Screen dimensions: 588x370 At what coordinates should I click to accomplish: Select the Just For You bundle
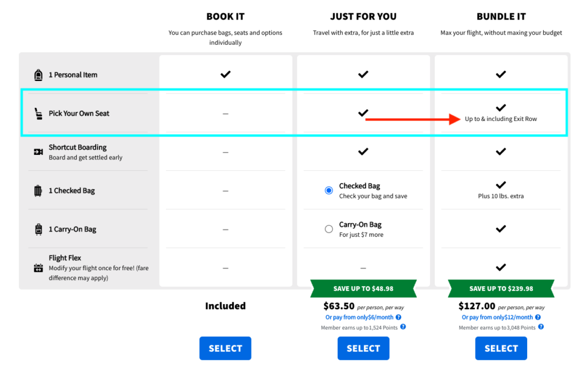pos(363,348)
